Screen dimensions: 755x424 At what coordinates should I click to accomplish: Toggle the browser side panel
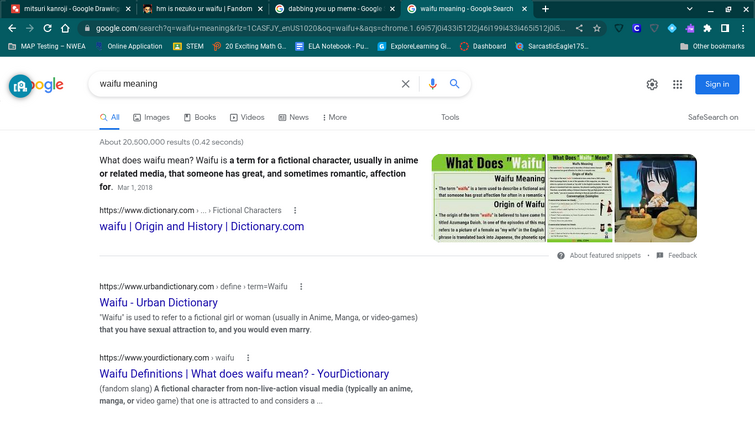725,28
